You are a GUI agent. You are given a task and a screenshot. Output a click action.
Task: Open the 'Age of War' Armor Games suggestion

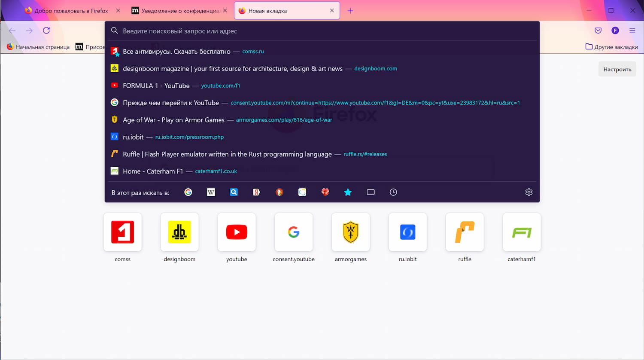[x=322, y=120]
